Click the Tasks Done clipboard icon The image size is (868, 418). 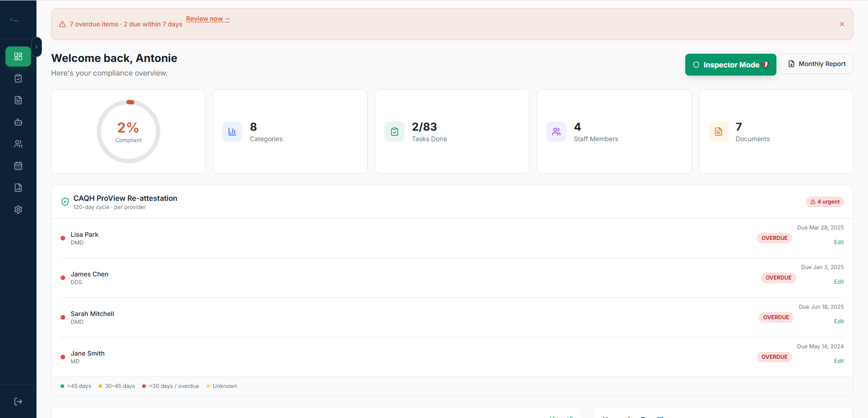tap(395, 132)
